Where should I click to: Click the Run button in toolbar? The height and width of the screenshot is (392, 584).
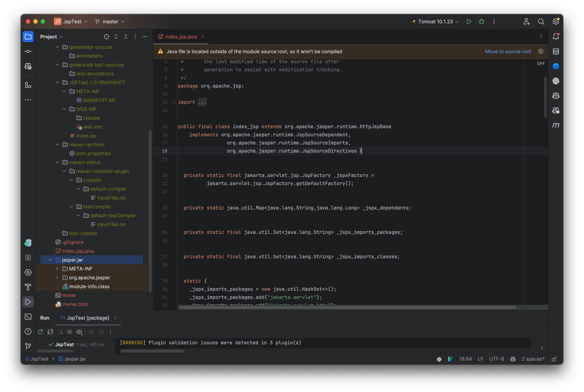coord(469,21)
